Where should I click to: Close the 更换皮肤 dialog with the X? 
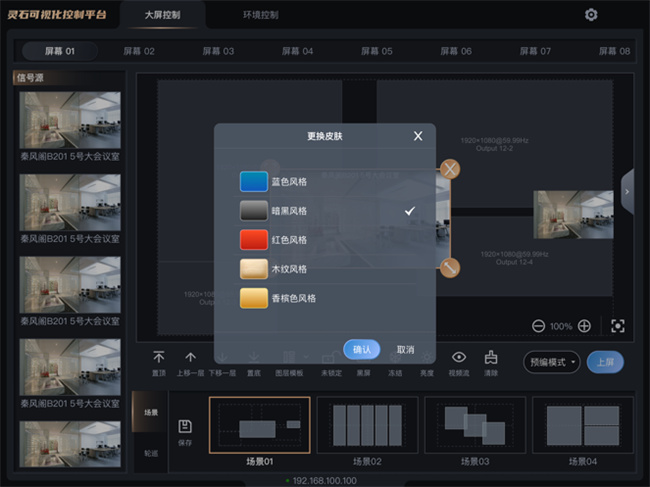pyautogui.click(x=418, y=136)
